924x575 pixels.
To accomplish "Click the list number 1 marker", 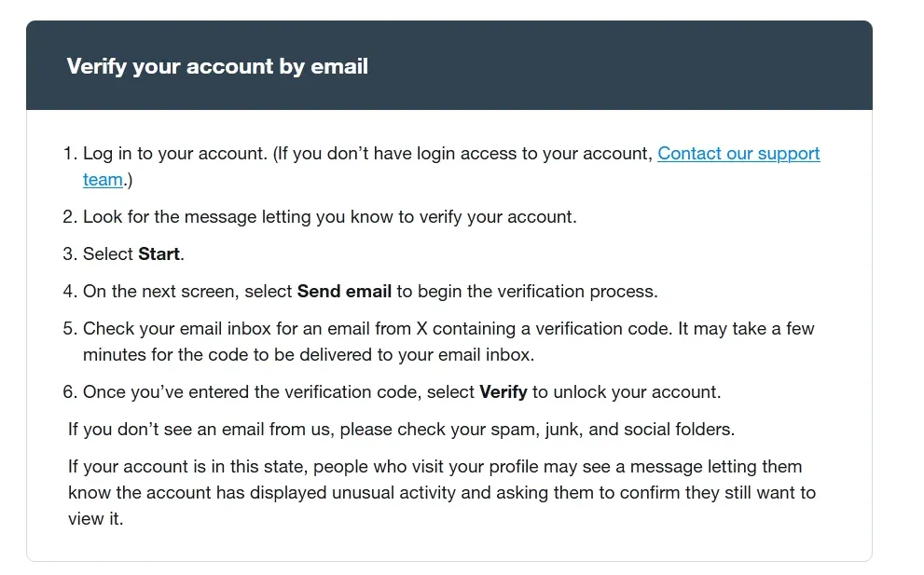I will pyautogui.click(x=69, y=154).
